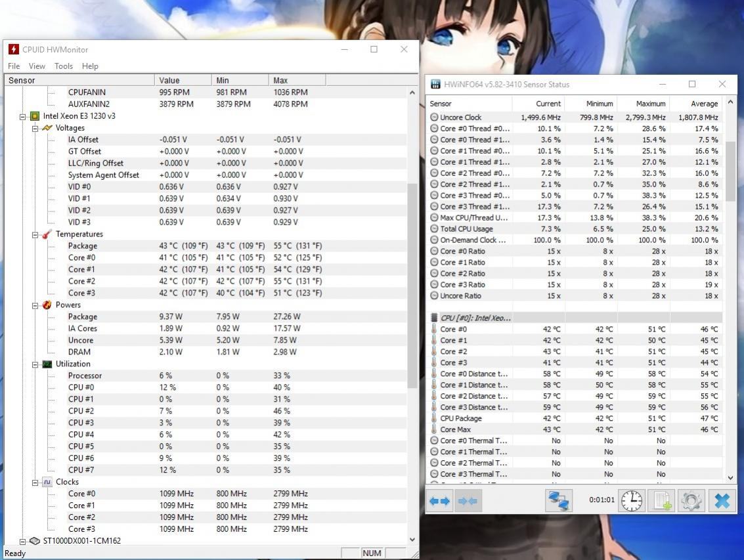744x560 pixels.
Task: Click the 0:01:01 elapsed time in HWiNFO
Action: click(602, 500)
